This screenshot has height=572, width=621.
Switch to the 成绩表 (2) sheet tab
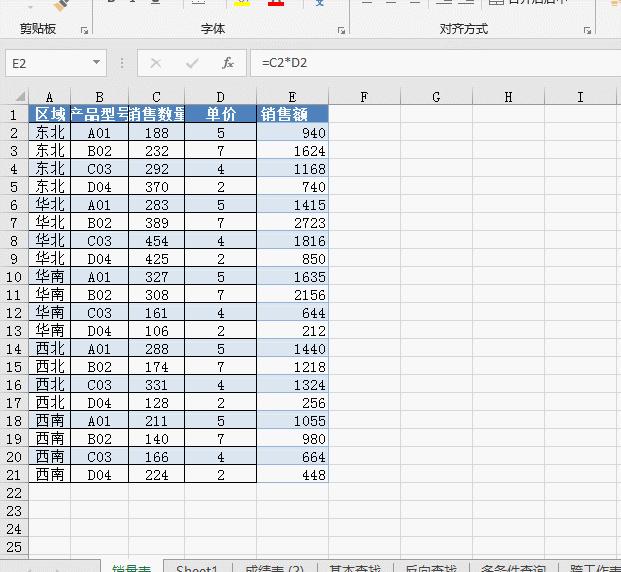tap(274, 567)
